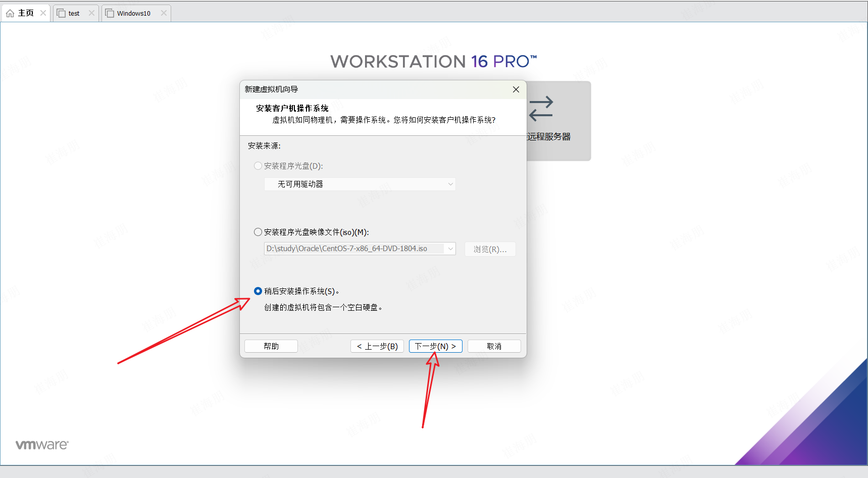Click the 远程服务器 connect arrows icon

tap(541, 109)
